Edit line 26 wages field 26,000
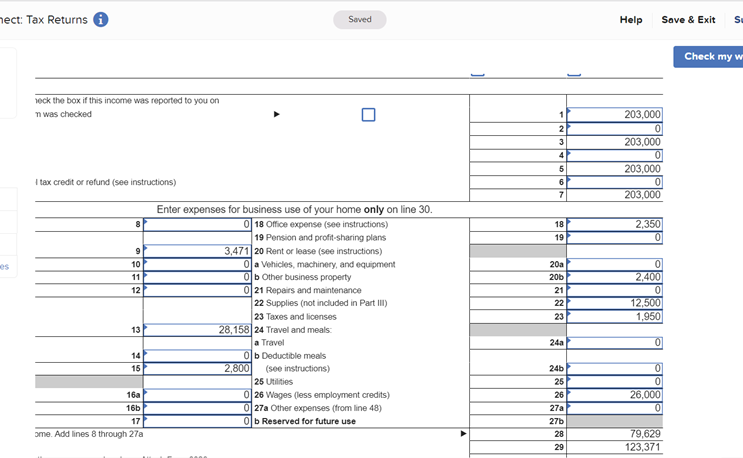The image size is (743, 458). point(615,395)
